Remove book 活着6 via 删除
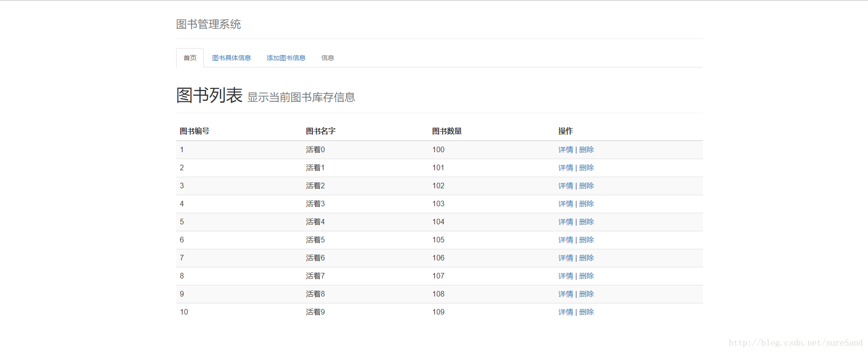The width and height of the screenshot is (868, 352). [587, 258]
